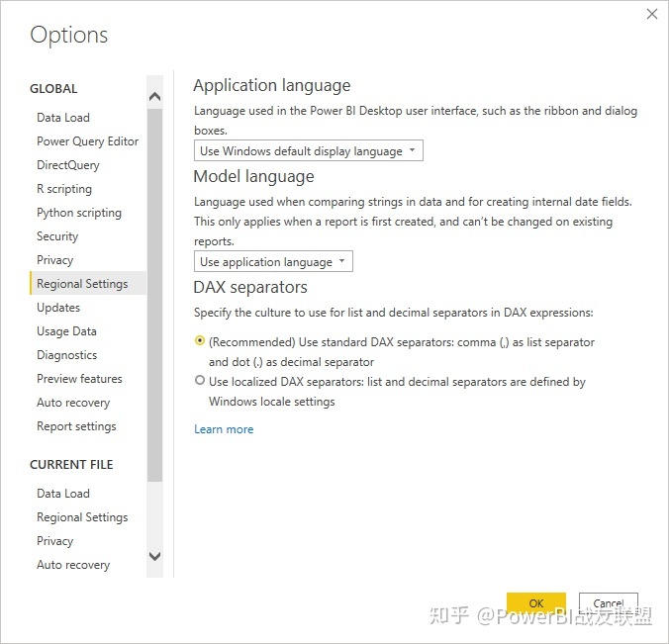Image resolution: width=669 pixels, height=644 pixels.
Task: Select standard DAX separators radio button
Action: (x=200, y=340)
